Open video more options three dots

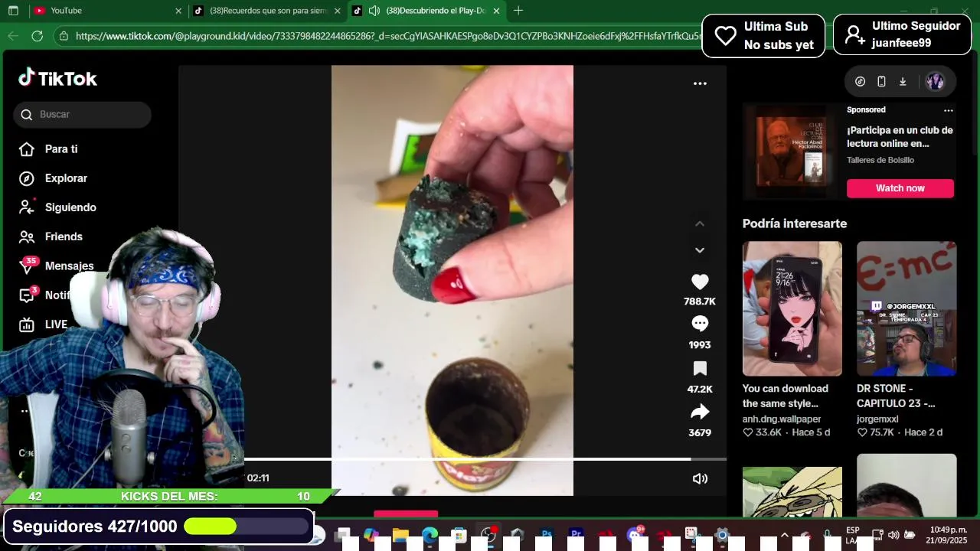click(x=700, y=83)
